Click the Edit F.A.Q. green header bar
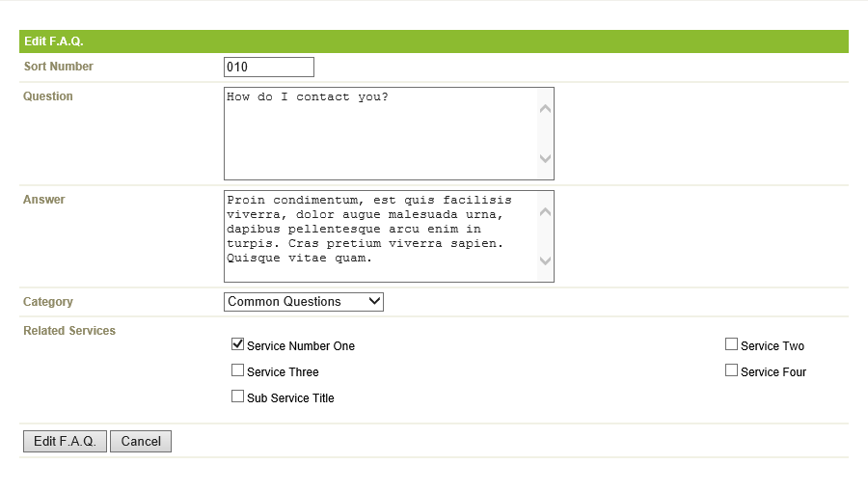 pos(434,41)
